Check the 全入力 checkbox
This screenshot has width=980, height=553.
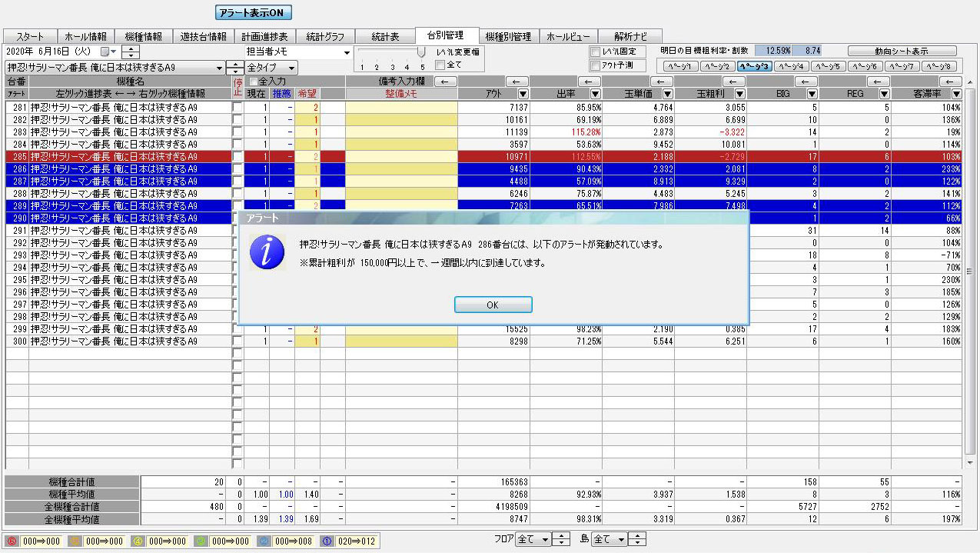click(253, 82)
